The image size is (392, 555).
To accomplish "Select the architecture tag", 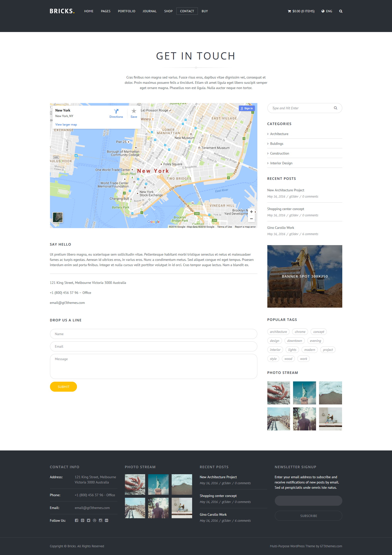I will coord(278,332).
